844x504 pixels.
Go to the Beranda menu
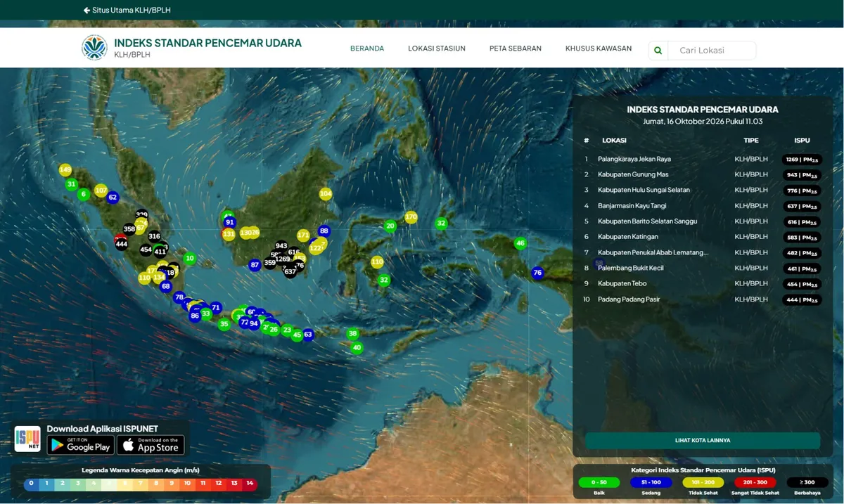[x=367, y=49]
